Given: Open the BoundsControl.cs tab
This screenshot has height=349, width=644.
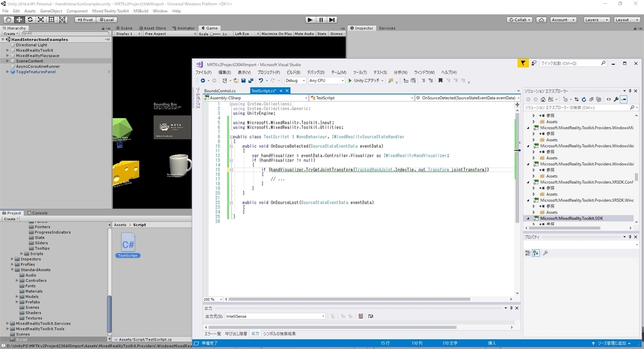Looking at the screenshot, I should coord(220,91).
